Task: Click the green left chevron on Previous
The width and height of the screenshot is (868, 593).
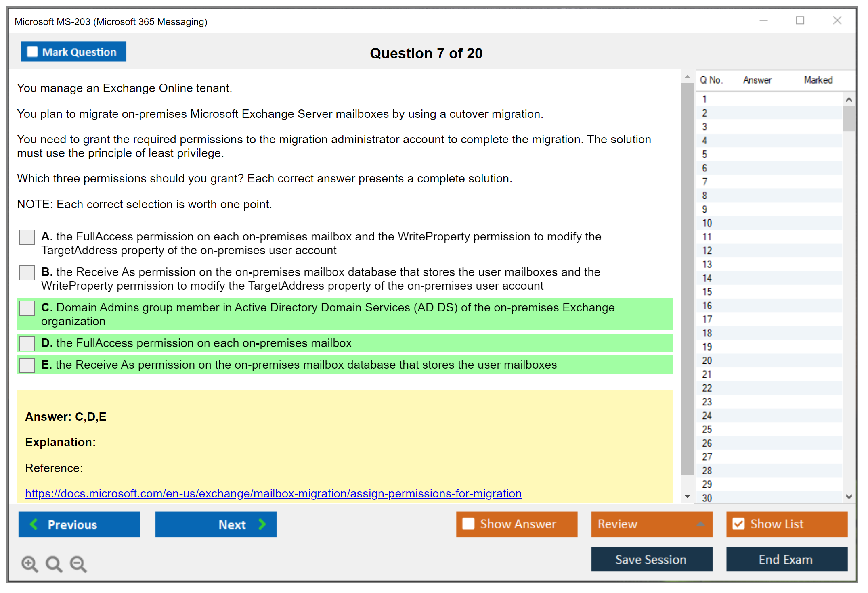Action: click(x=34, y=524)
